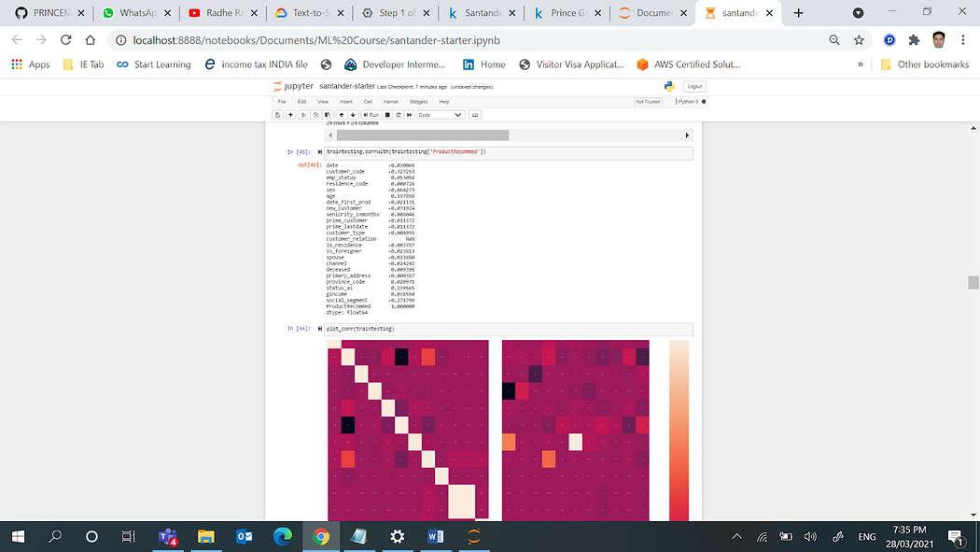Rename notebook title santander-starter
The width and height of the screenshot is (980, 552).
(x=347, y=86)
